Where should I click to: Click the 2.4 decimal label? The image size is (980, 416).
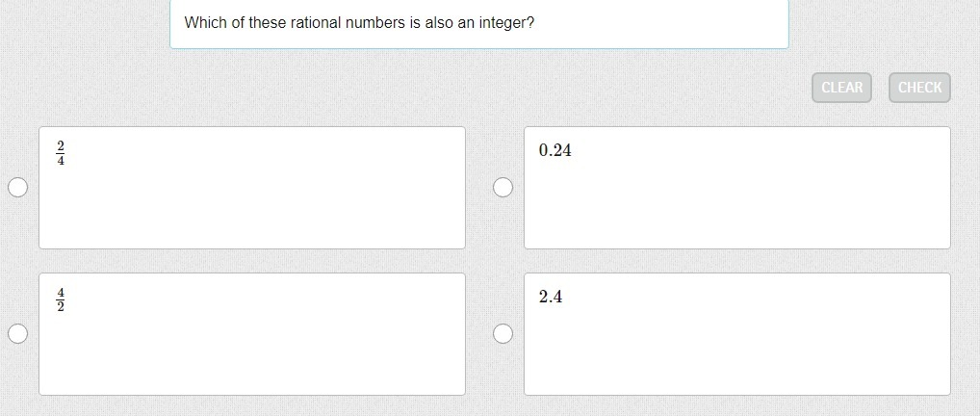click(551, 297)
